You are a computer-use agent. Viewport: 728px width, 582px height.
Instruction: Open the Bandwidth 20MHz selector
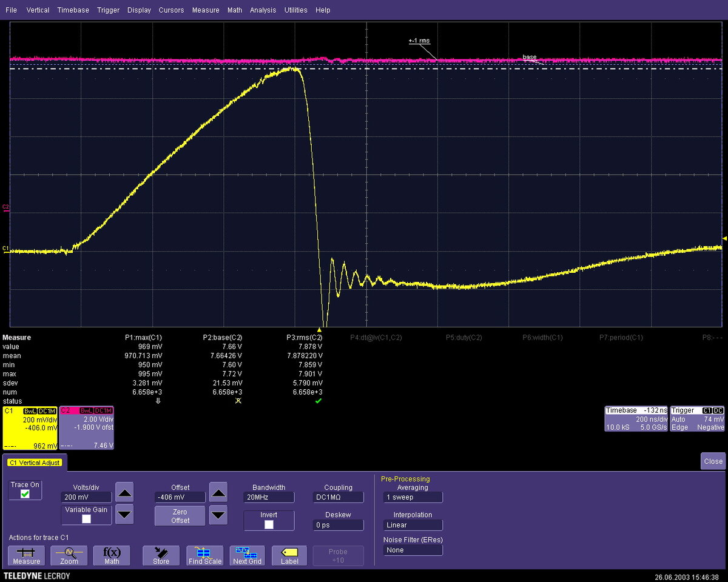click(x=269, y=497)
